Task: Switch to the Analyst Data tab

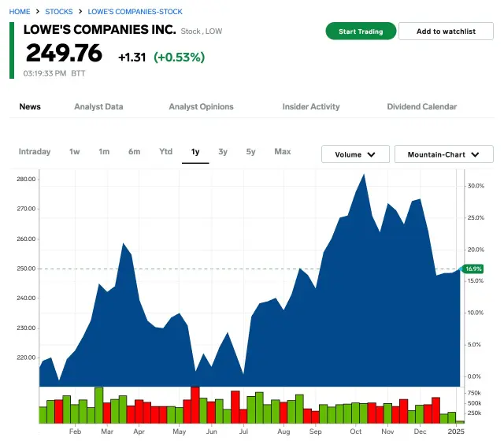Action: tap(98, 106)
